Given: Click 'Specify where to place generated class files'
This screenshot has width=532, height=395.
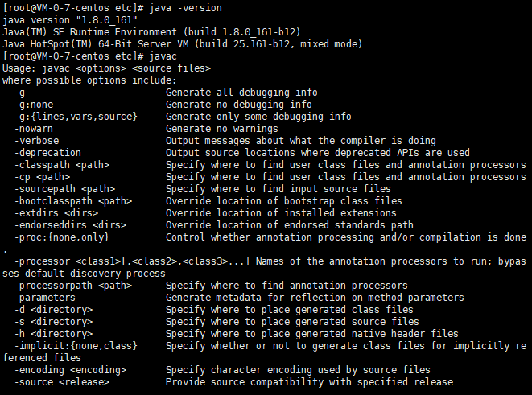Looking at the screenshot, I should 290,310.
